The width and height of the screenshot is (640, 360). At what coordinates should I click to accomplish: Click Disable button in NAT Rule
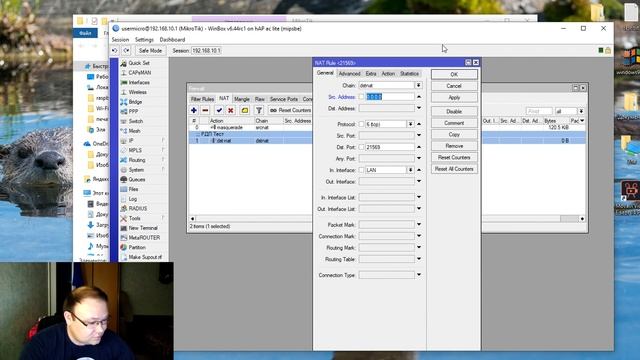454,111
